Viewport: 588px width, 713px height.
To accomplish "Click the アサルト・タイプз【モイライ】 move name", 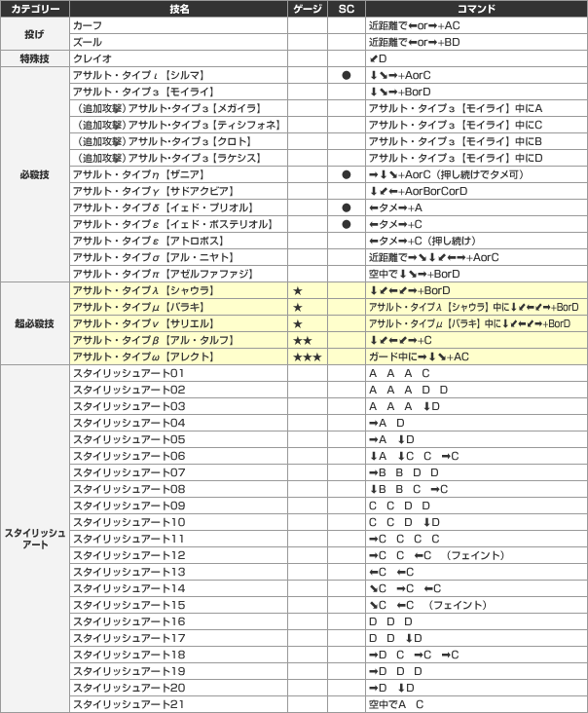I will 143,92.
